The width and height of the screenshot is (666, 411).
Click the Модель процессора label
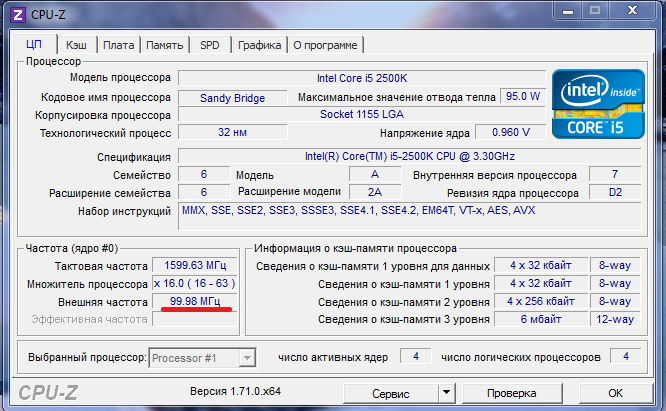pos(120,77)
